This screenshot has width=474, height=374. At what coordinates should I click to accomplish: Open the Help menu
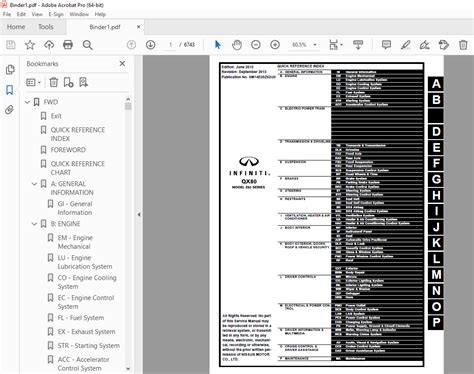100,14
